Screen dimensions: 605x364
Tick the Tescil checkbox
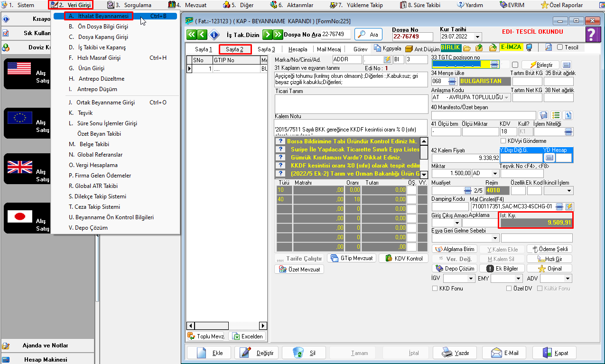coord(560,47)
